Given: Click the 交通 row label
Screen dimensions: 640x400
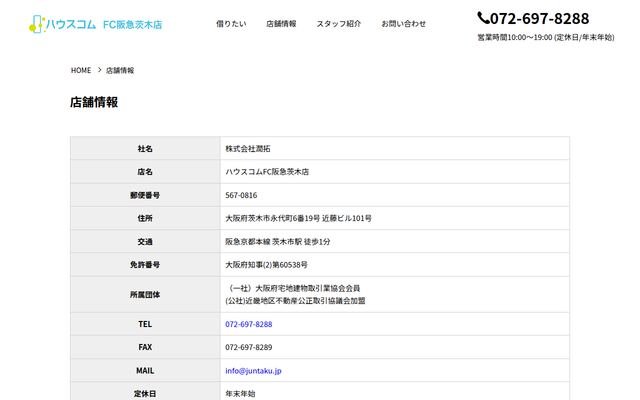Looking at the screenshot, I should coord(145,242).
